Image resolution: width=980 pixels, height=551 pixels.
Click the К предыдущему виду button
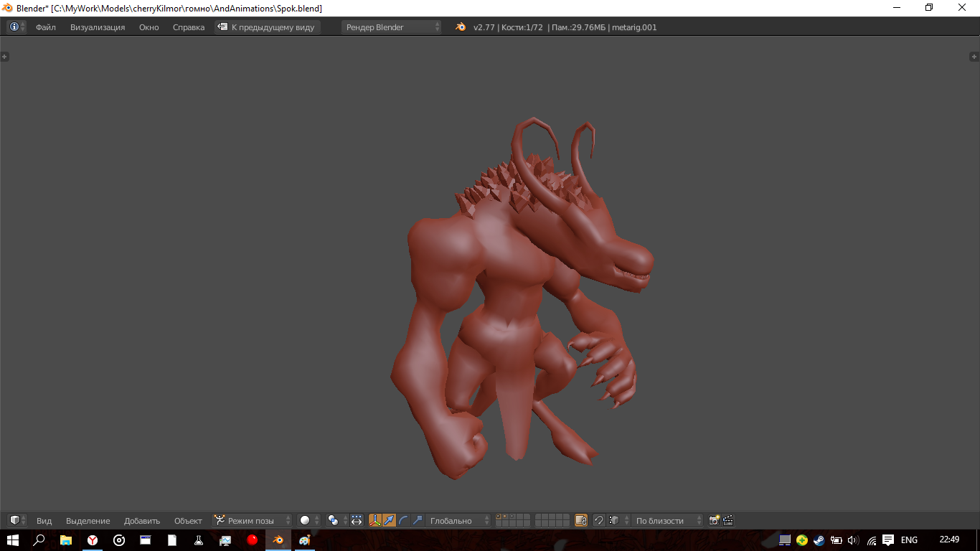pos(267,27)
